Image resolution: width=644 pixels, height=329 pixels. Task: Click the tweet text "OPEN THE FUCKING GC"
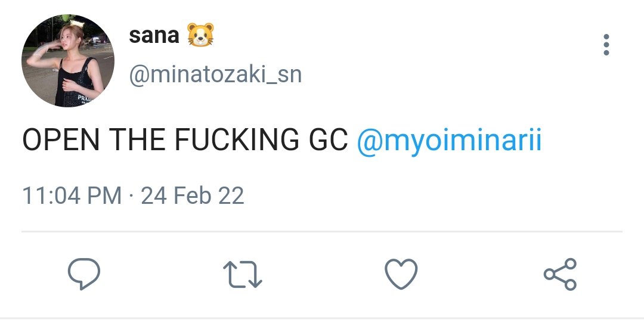click(x=185, y=139)
